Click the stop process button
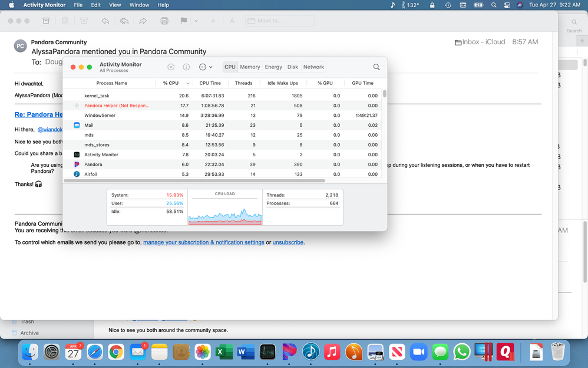 [171, 67]
